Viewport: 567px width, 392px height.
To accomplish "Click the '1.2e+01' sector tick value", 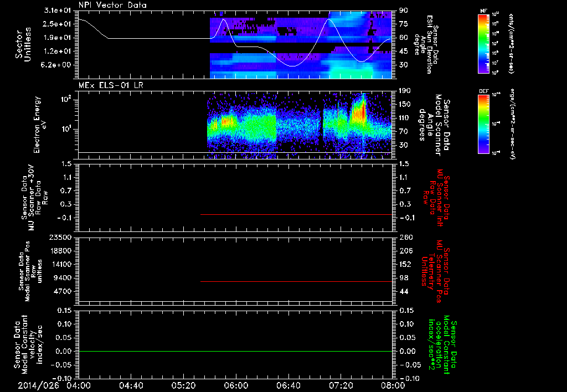I will tap(58, 51).
